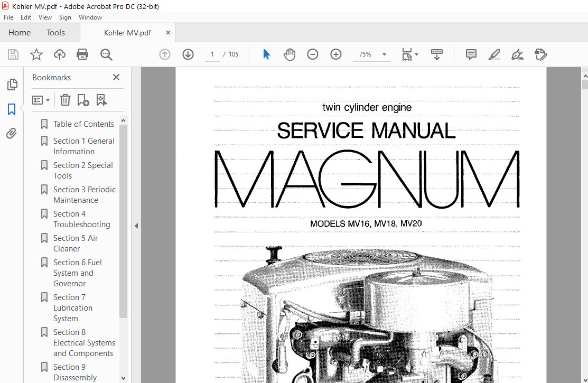The height and width of the screenshot is (383, 588).
Task: Zoom in with the plus icon
Action: click(x=335, y=54)
